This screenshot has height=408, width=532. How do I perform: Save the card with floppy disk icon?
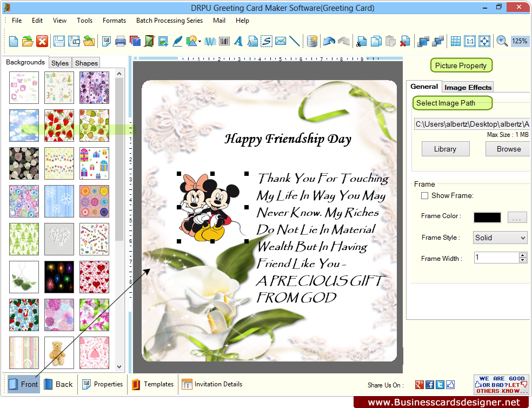[59, 42]
